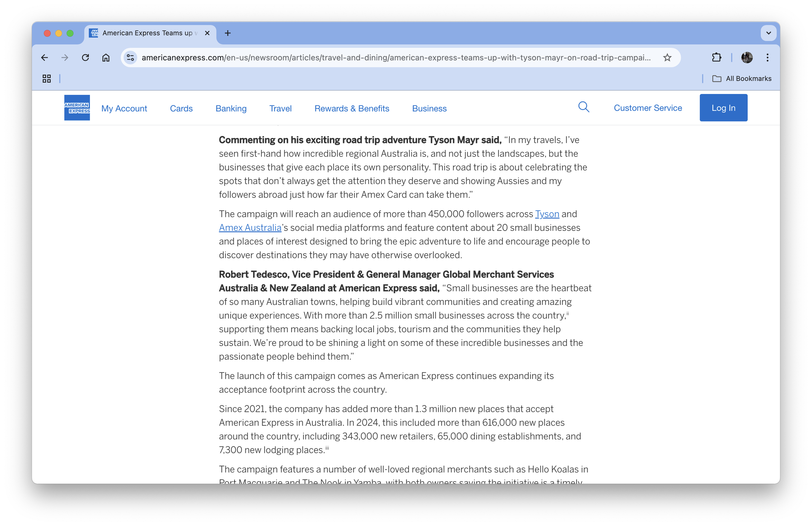Screen dimensions: 812x526
Task: Open the Chrome three-dot menu
Action: 767,58
